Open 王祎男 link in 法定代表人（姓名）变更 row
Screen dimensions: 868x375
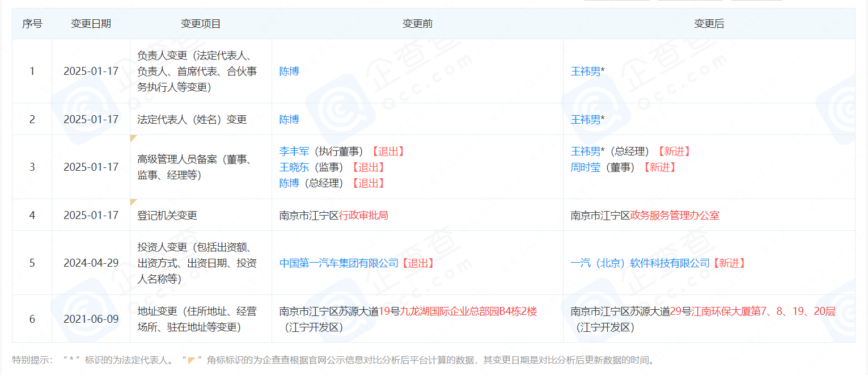point(586,120)
